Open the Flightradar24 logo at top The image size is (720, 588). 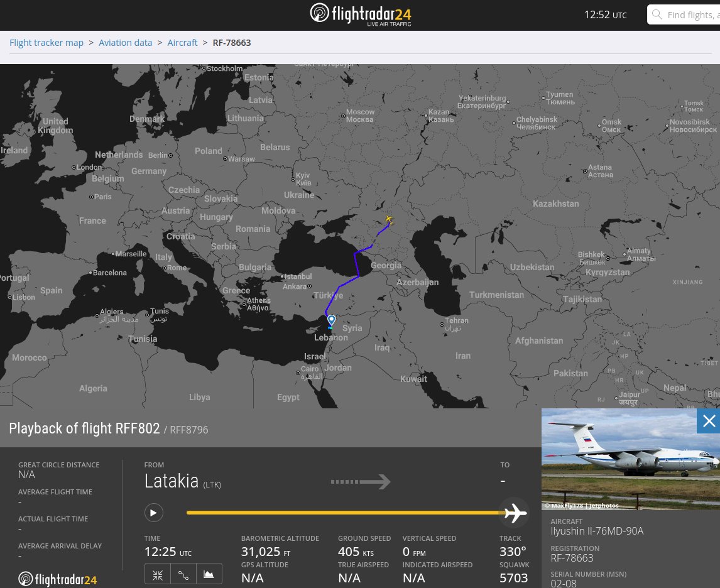pyautogui.click(x=361, y=14)
